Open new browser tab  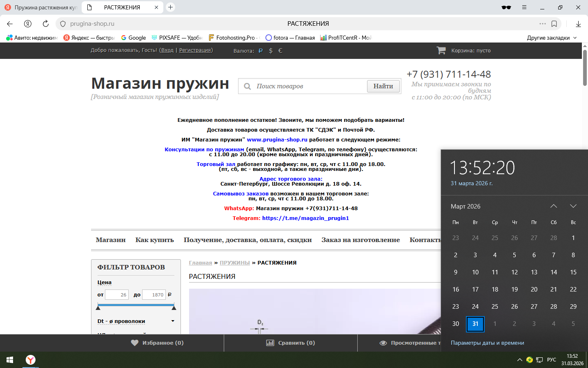pos(171,7)
